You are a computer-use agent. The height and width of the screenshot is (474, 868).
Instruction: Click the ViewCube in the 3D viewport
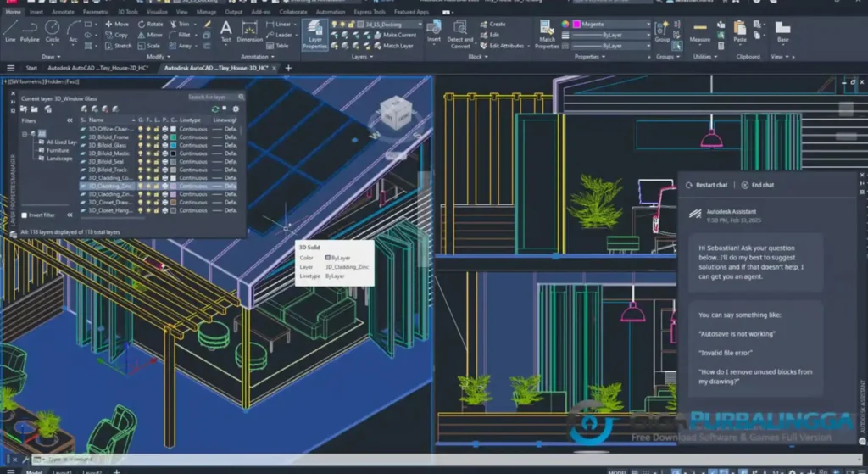click(395, 113)
